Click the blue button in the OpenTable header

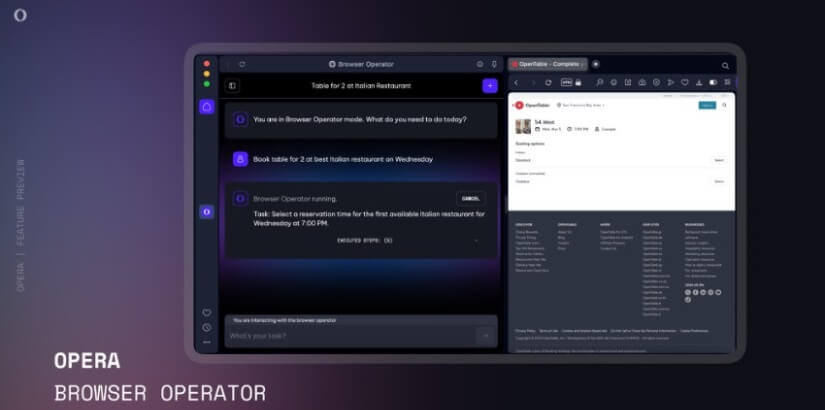coord(707,105)
